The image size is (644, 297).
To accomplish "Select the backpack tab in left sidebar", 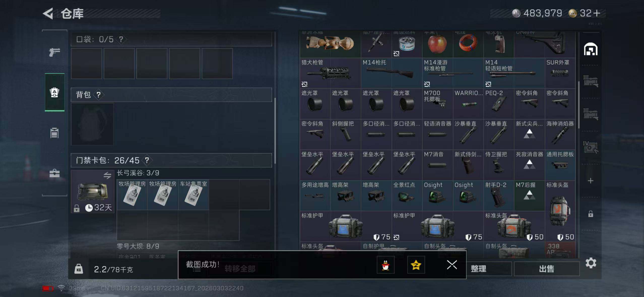I will point(54,92).
